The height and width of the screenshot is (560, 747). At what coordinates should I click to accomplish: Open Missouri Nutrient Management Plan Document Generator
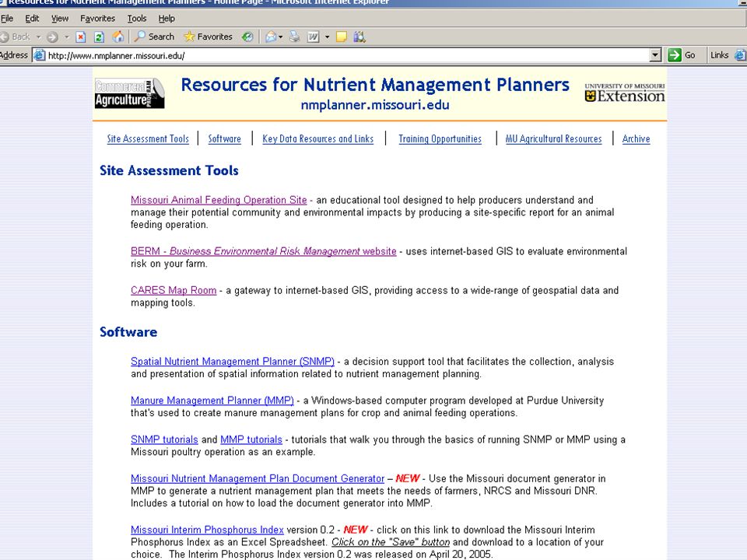(258, 478)
